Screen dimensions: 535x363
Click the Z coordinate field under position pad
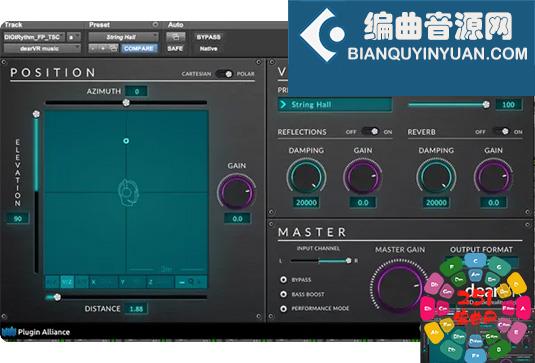click(160, 282)
